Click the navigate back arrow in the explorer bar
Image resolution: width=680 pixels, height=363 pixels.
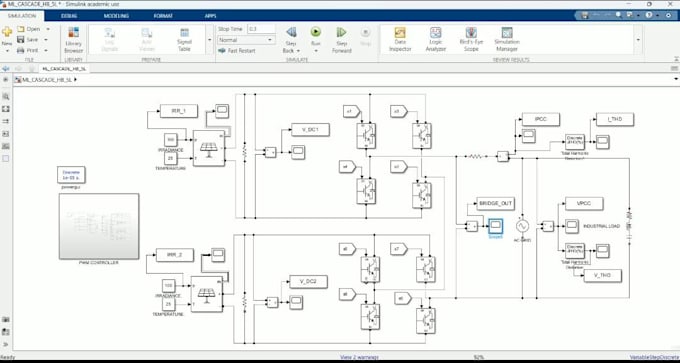(6, 69)
